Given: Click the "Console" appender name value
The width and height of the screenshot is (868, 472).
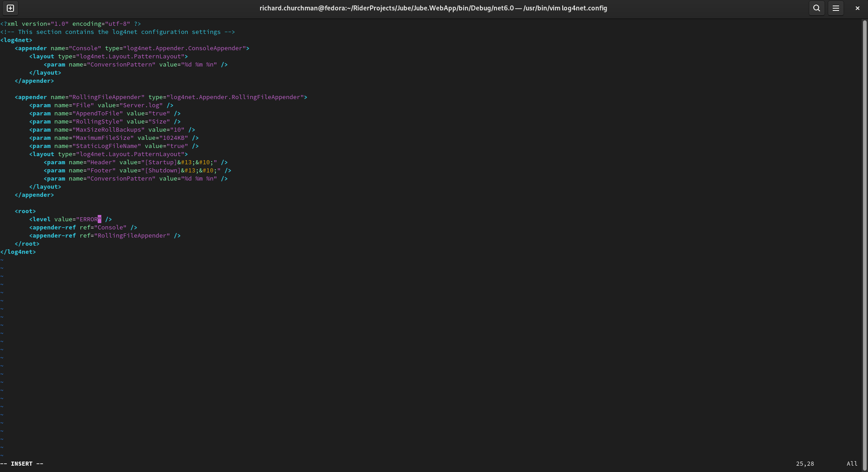Looking at the screenshot, I should pos(85,48).
